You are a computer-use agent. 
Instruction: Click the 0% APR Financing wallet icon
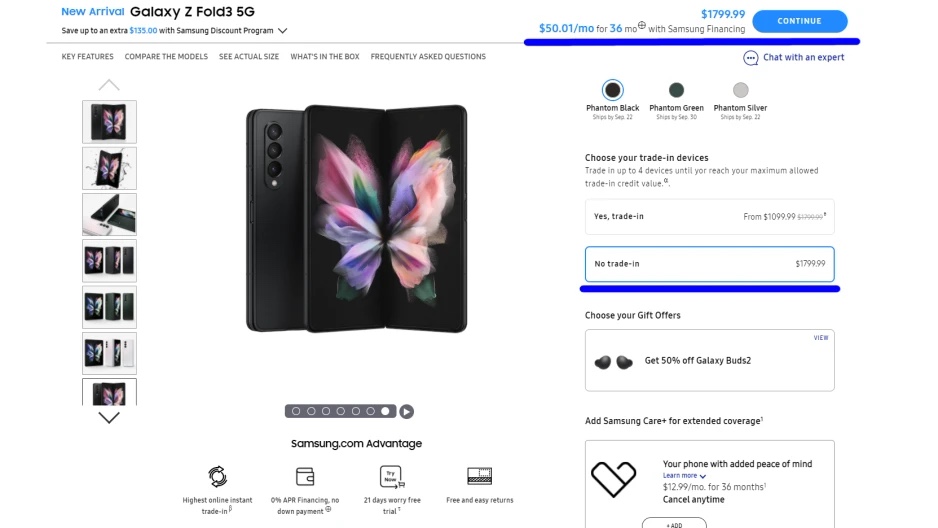tap(305, 477)
